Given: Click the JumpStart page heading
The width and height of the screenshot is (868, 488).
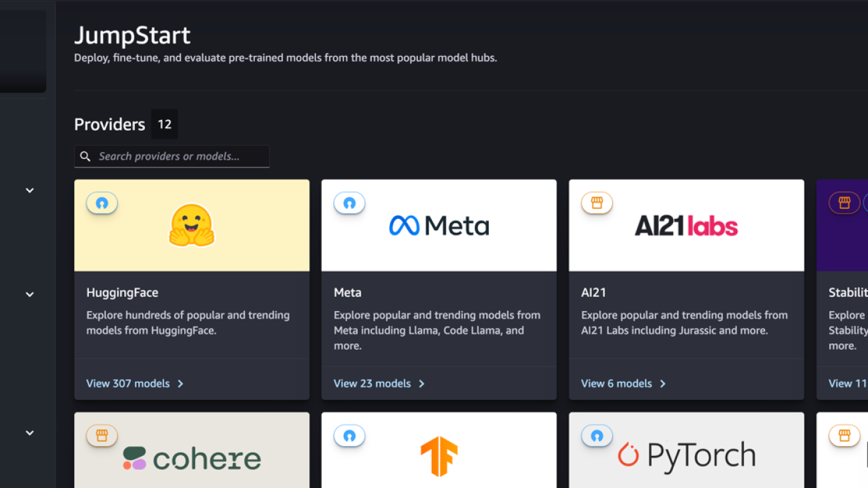Looking at the screenshot, I should [132, 35].
